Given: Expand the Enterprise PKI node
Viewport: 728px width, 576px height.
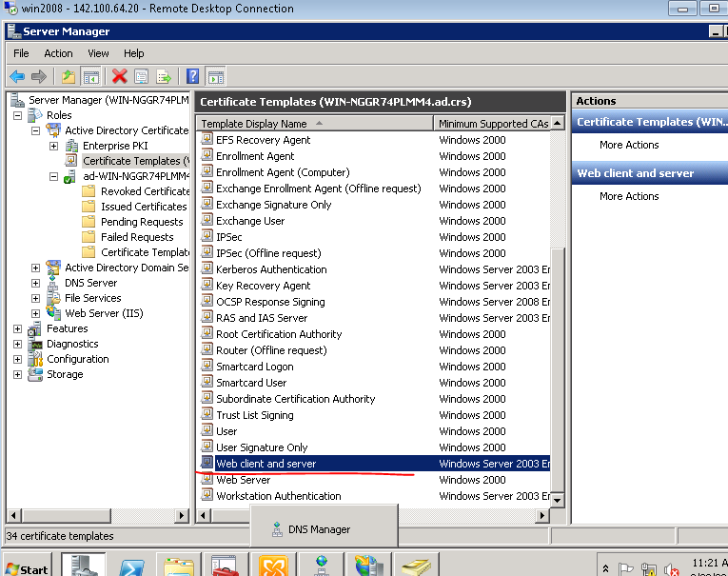Looking at the screenshot, I should [x=54, y=146].
